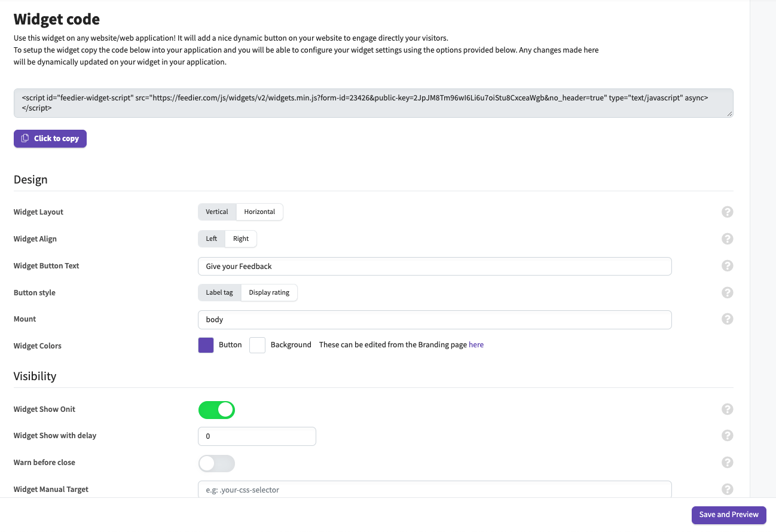The width and height of the screenshot is (776, 532).
Task: Open help icon for Widget Button Text
Action: pos(727,265)
